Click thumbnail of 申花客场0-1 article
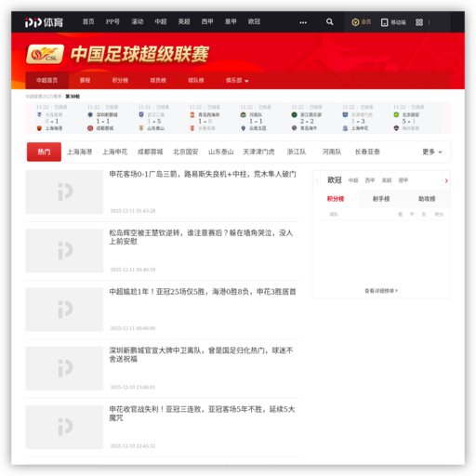 click(x=64, y=192)
